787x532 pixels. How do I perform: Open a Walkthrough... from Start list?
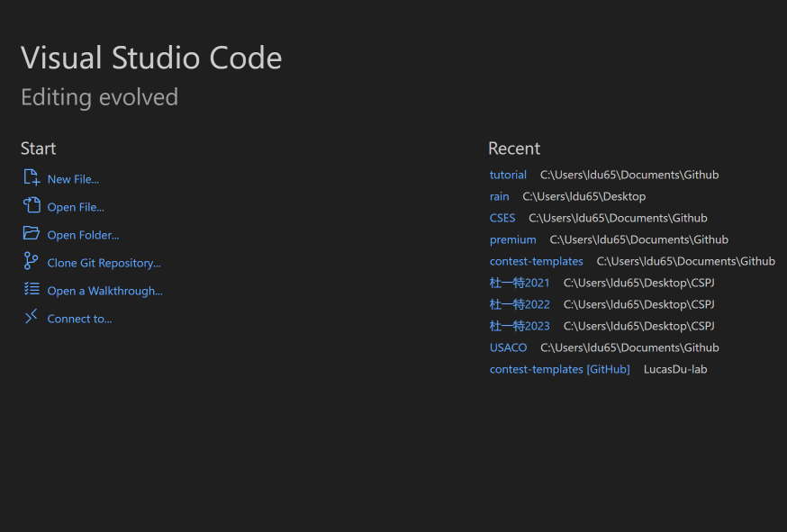(x=104, y=291)
